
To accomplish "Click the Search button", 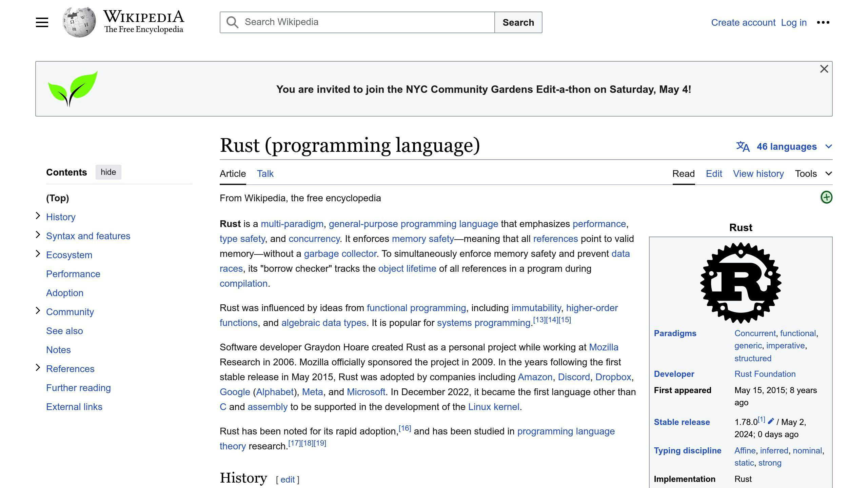I will pyautogui.click(x=518, y=22).
